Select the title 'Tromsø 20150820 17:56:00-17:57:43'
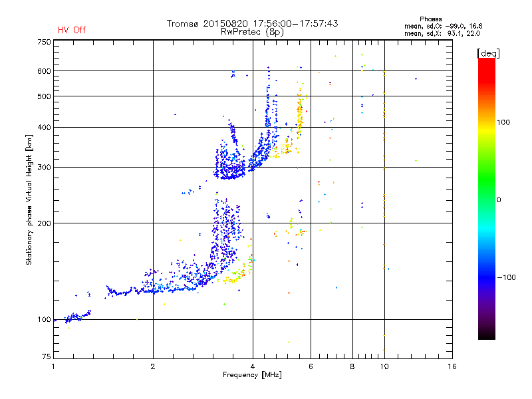The width and height of the screenshot is (532, 399). pyautogui.click(x=252, y=23)
